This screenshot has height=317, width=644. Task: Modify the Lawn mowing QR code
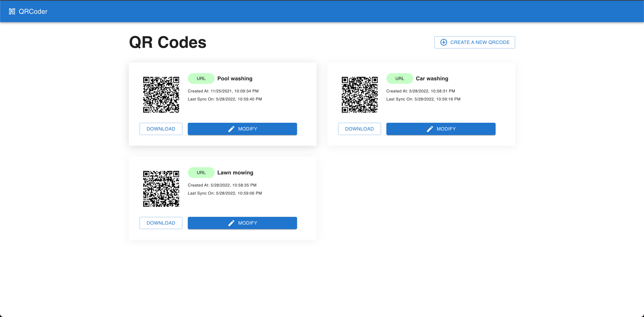(x=242, y=223)
